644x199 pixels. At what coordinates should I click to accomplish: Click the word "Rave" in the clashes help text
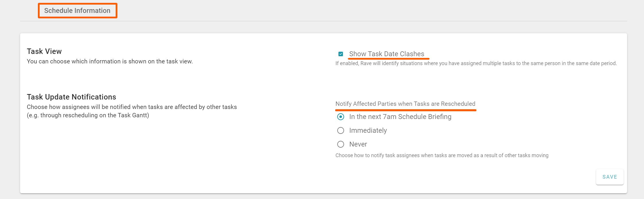click(366, 63)
